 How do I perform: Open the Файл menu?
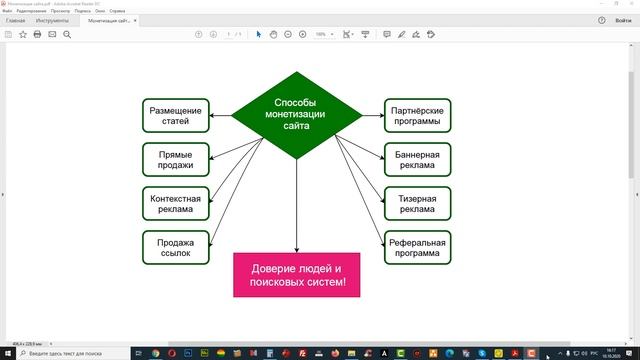coord(7,11)
